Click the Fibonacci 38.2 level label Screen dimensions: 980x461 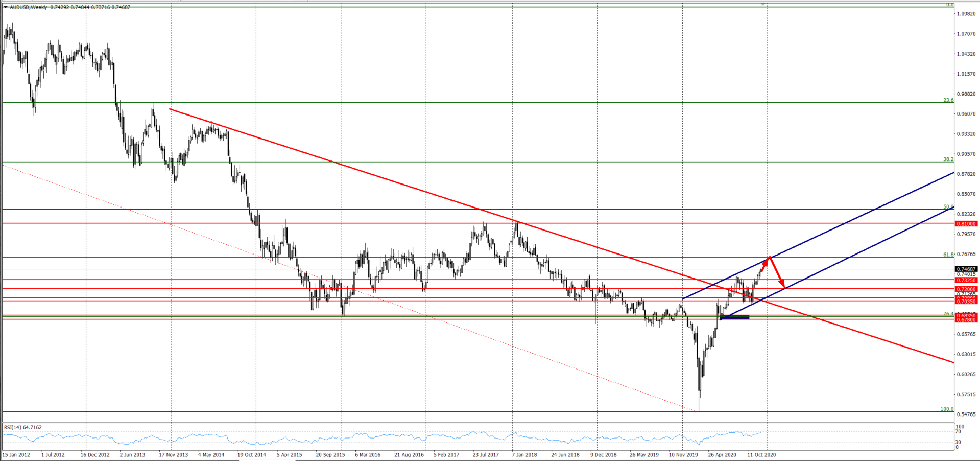(948, 159)
